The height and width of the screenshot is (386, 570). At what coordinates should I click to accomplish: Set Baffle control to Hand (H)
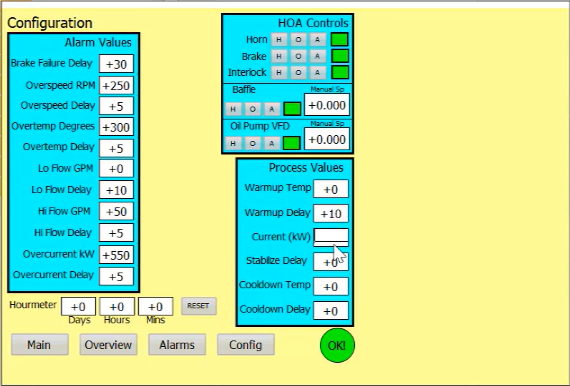tap(233, 109)
